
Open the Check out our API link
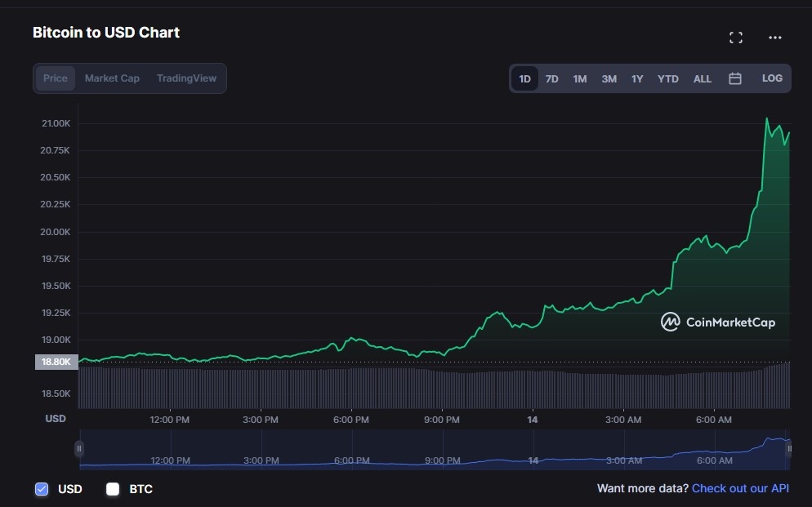pyautogui.click(x=739, y=488)
